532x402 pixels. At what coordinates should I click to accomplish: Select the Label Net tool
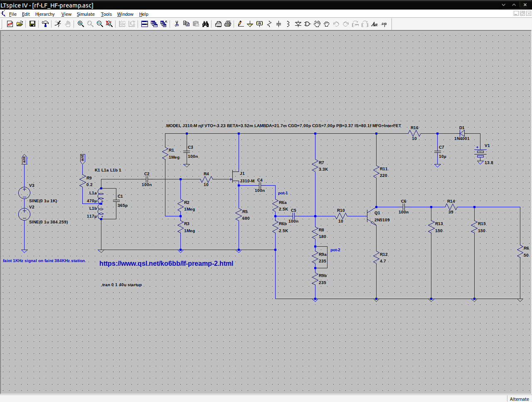click(x=260, y=24)
